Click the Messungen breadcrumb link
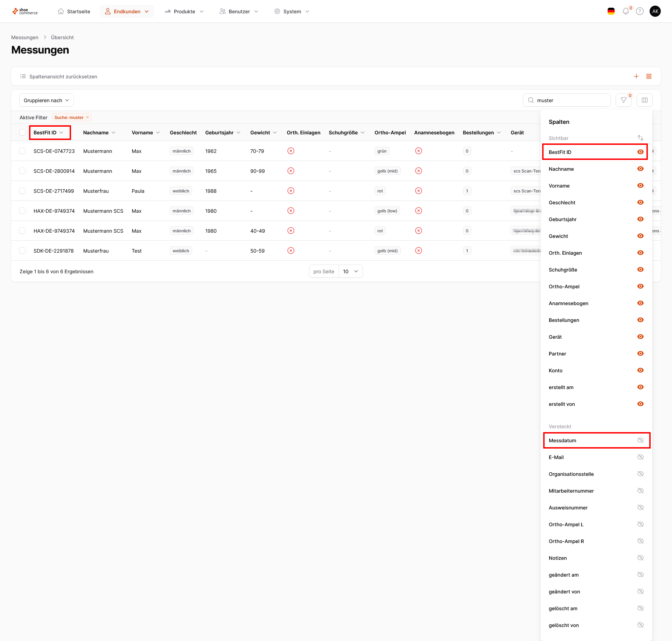The width and height of the screenshot is (672, 641). click(x=25, y=37)
